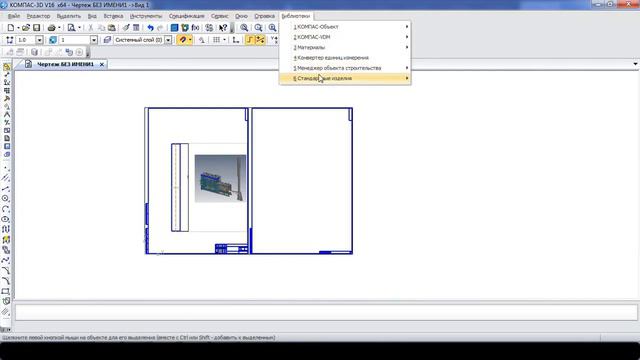This screenshot has height=360, width=640.
Task: Close the Чертеж БЕЗ ИМЕНИ1 document tab
Action: click(102, 64)
